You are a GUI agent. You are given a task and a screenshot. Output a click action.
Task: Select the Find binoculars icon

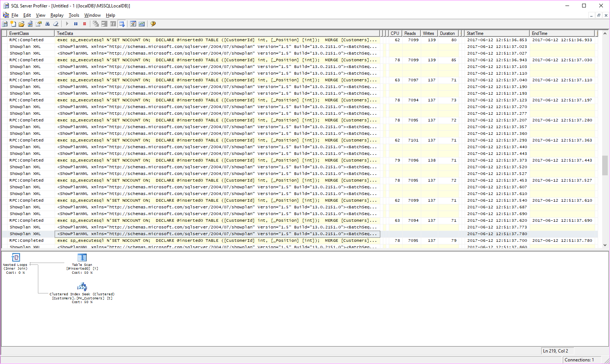click(47, 24)
